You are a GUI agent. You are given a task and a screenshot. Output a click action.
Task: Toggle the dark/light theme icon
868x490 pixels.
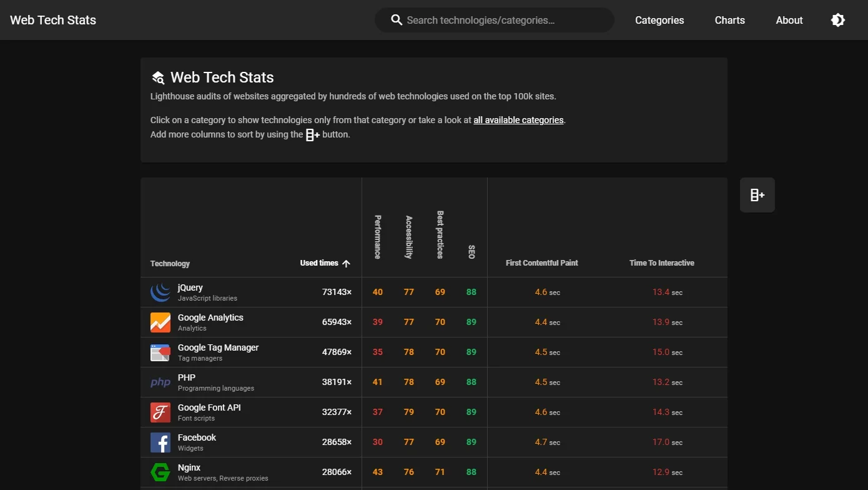click(x=838, y=20)
